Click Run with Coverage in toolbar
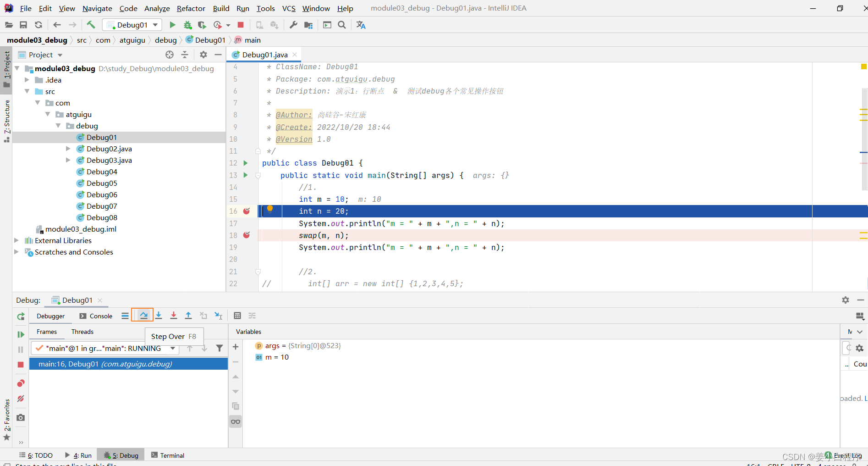 [202, 25]
